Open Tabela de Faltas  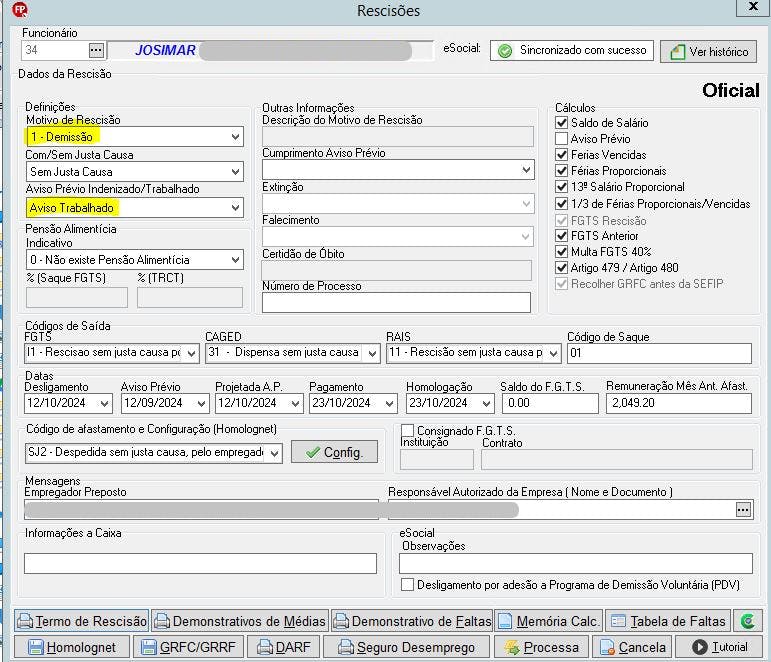pyautogui.click(x=667, y=621)
